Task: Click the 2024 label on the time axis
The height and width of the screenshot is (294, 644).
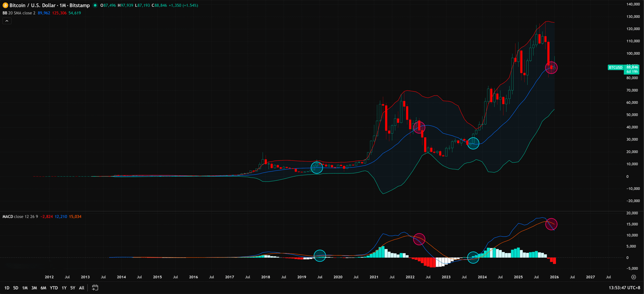Action: click(482, 277)
